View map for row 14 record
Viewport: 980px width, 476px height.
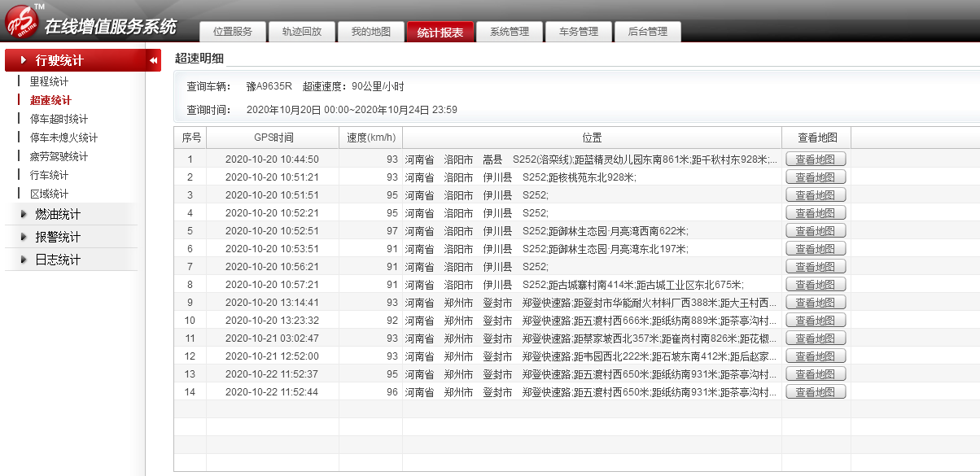click(x=816, y=392)
